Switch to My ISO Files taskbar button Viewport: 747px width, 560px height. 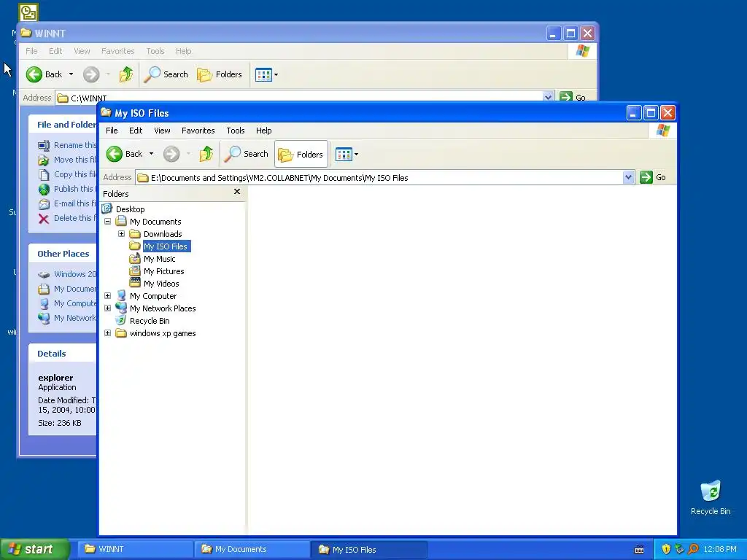[368, 549]
